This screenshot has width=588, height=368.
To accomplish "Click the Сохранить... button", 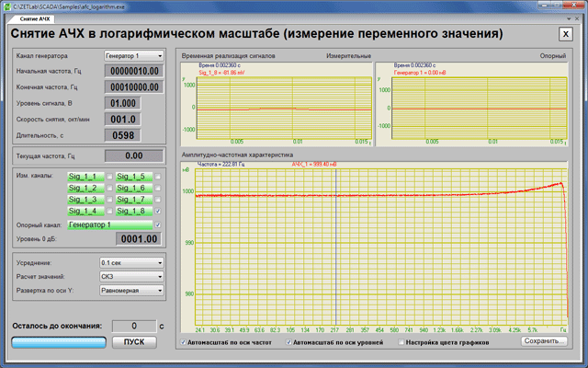I will pos(544,341).
